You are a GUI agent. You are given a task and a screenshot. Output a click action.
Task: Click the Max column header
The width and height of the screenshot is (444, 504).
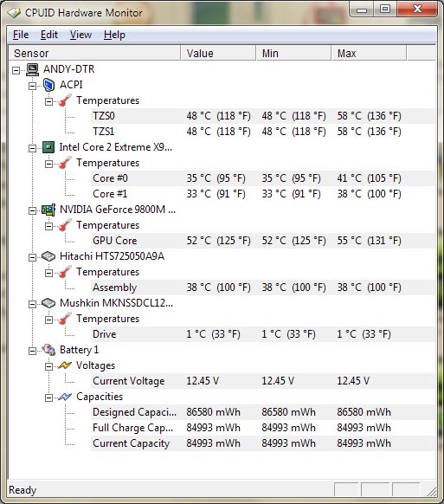tap(369, 53)
